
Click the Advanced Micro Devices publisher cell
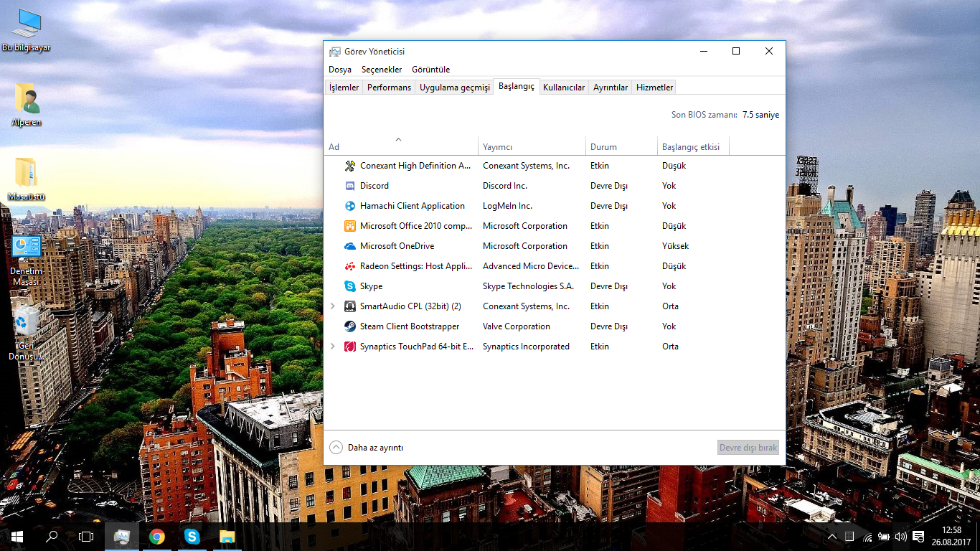531,266
